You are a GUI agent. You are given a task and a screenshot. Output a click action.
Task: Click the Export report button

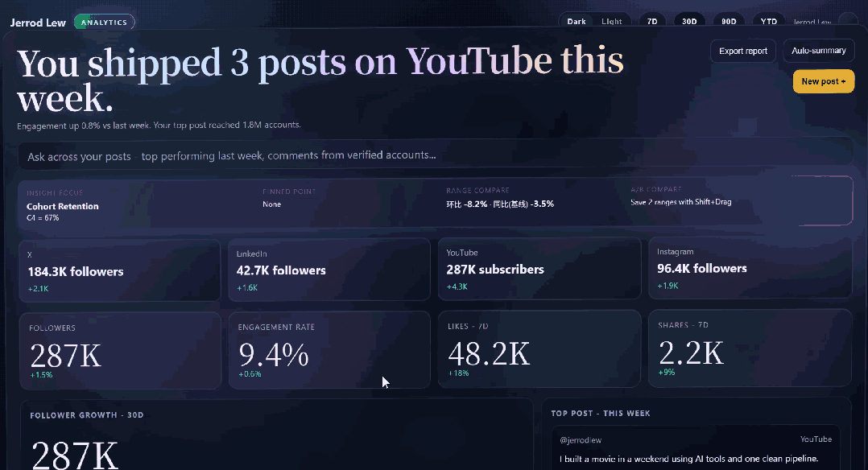[x=743, y=51]
